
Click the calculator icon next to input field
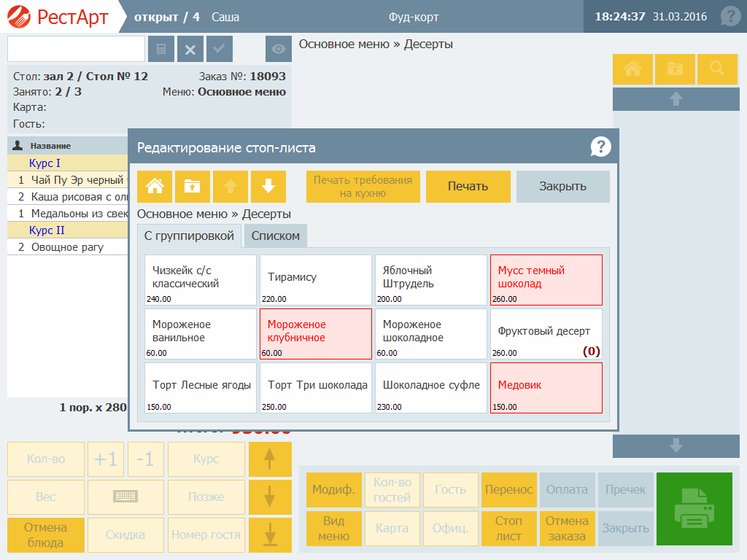pos(161,49)
